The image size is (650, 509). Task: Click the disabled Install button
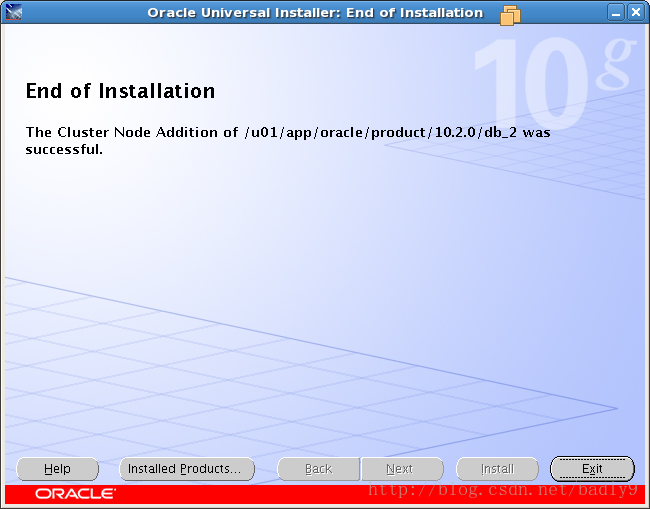[x=497, y=469]
